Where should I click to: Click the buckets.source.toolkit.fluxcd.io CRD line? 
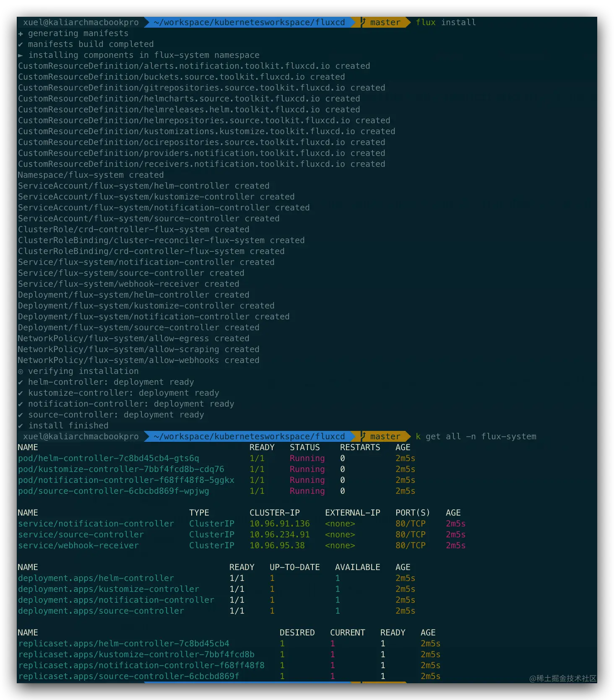(x=182, y=77)
